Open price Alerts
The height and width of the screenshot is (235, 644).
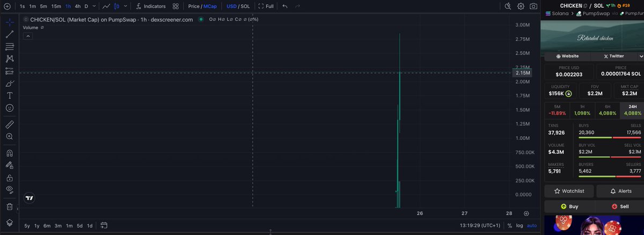pyautogui.click(x=621, y=191)
